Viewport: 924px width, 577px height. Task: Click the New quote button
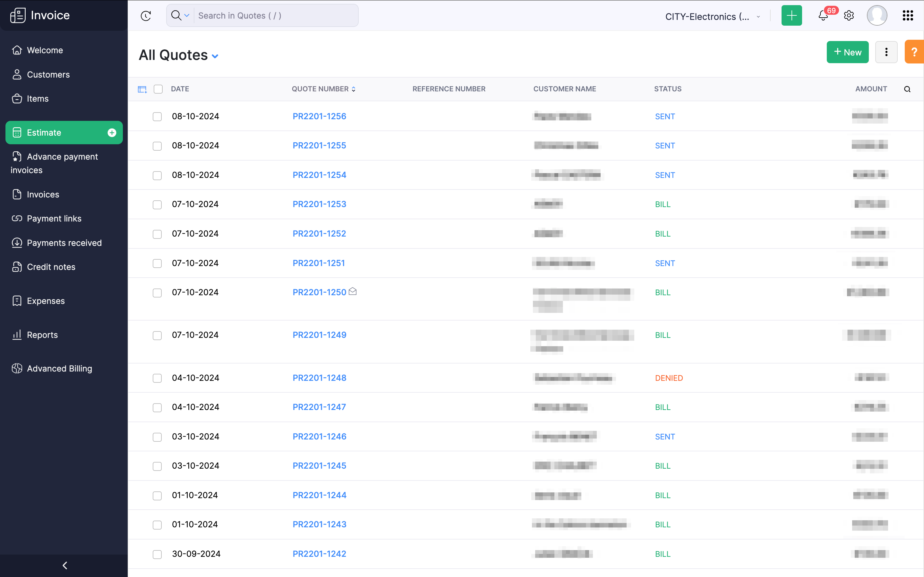847,52
